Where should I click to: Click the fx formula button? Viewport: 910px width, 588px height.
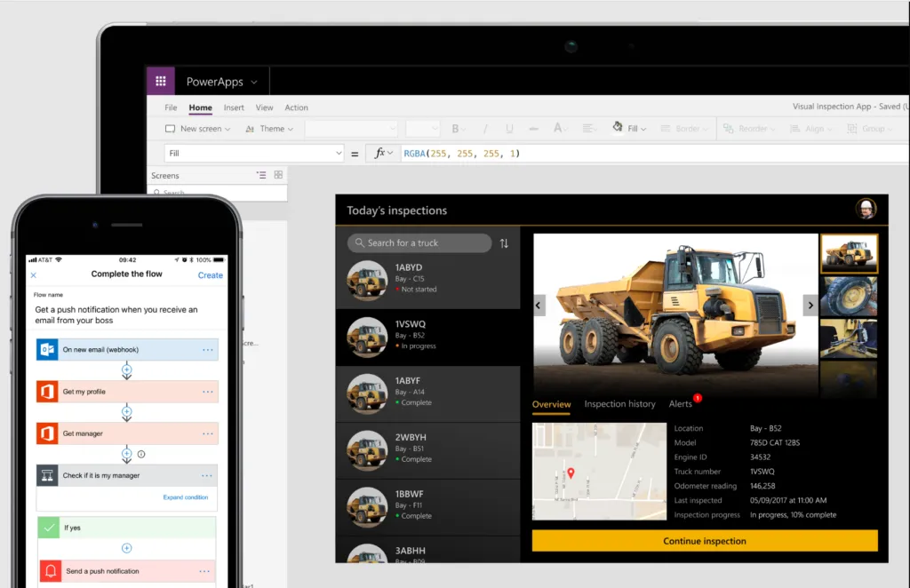click(383, 153)
